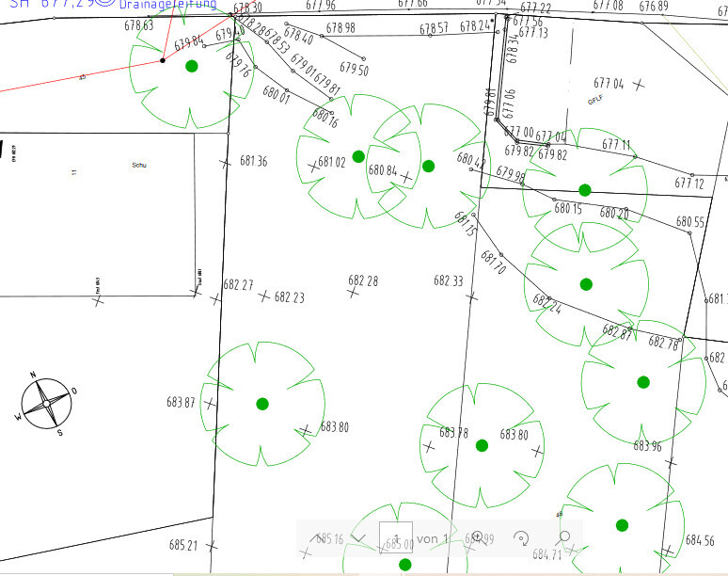Click the elevation label 684.56
Screen dimensions: 728x576
tap(700, 540)
